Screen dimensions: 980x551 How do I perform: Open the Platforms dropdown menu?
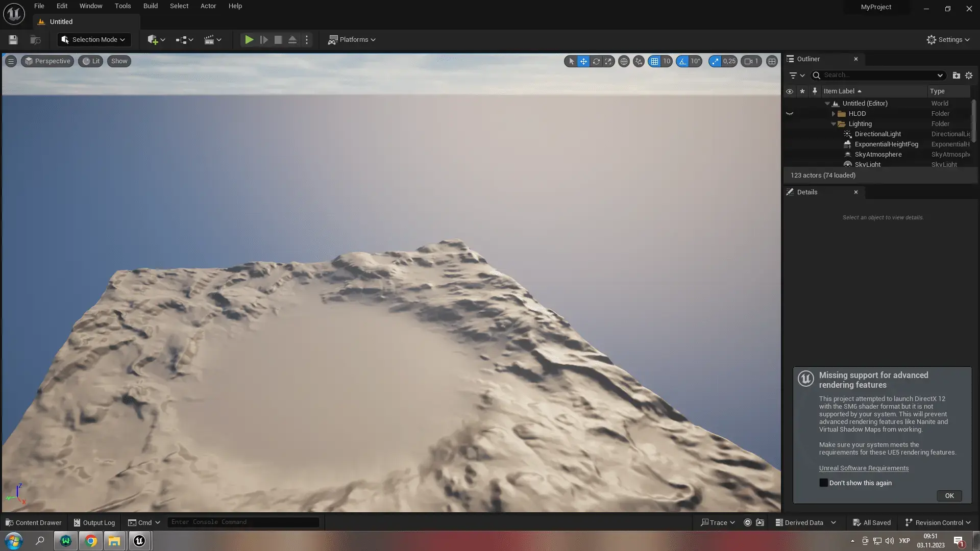tap(352, 40)
